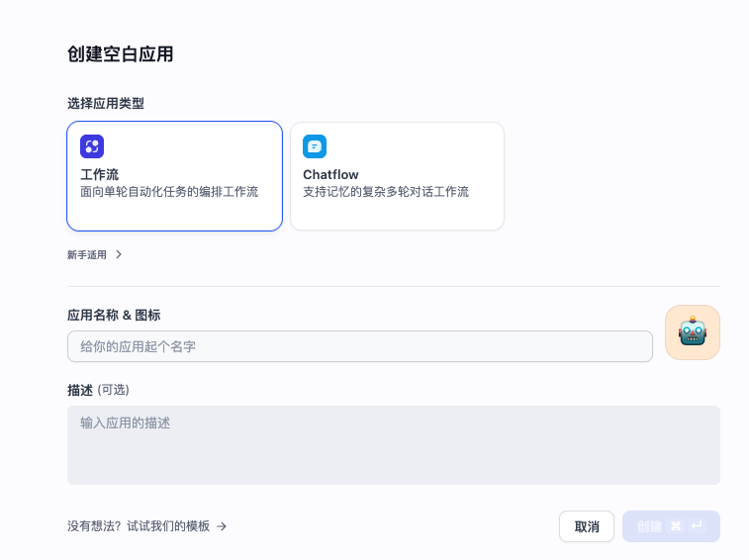The width and height of the screenshot is (749, 560).
Task: Click the blue Chatflow chat-bubble icon
Action: 315,146
